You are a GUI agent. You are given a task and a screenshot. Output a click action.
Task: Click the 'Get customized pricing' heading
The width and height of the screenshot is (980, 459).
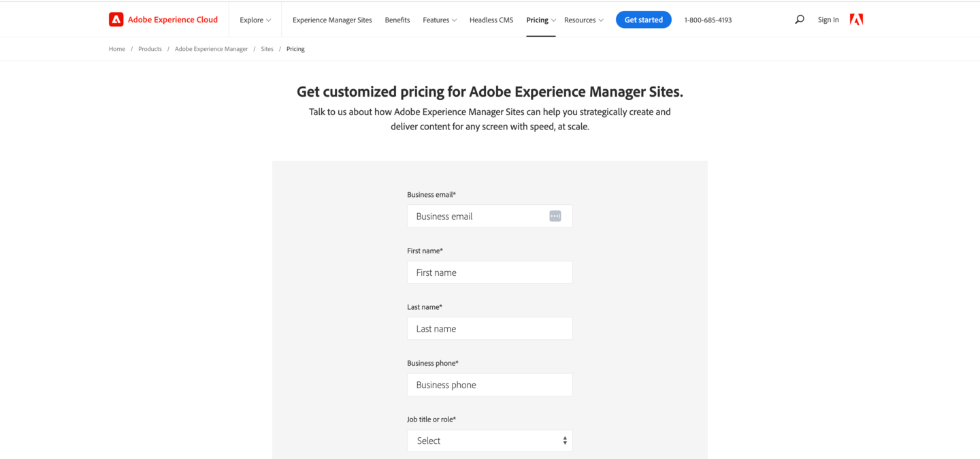[490, 91]
